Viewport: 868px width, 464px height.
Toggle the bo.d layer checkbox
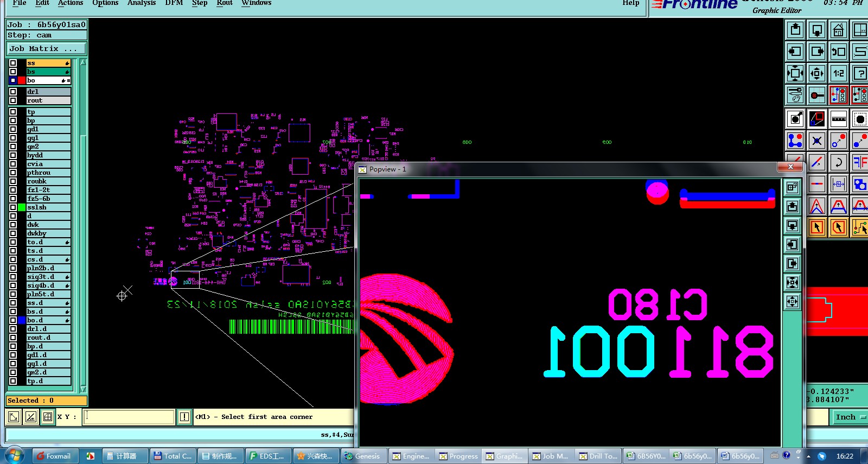[x=13, y=320]
